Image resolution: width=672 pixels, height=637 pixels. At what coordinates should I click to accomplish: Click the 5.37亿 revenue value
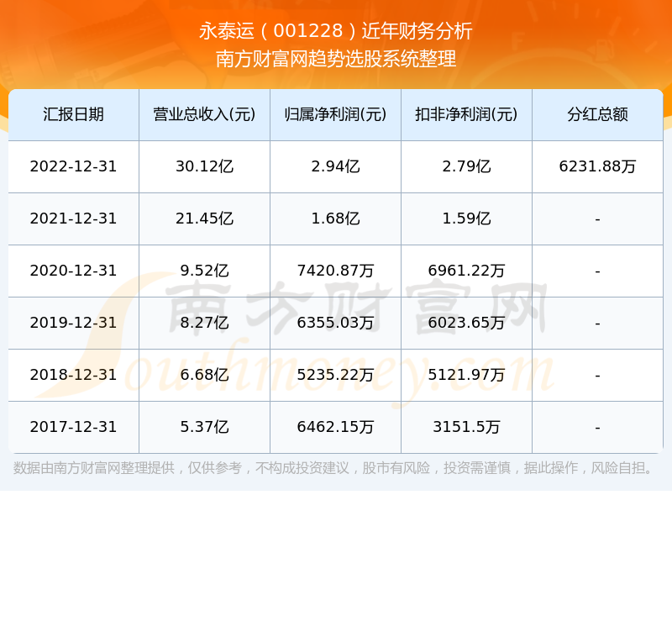point(204,427)
